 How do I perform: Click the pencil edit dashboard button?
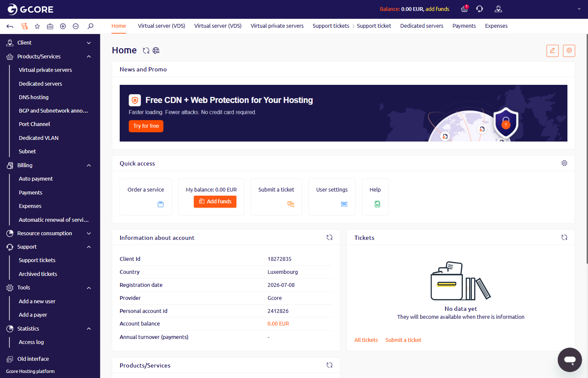pyautogui.click(x=552, y=50)
